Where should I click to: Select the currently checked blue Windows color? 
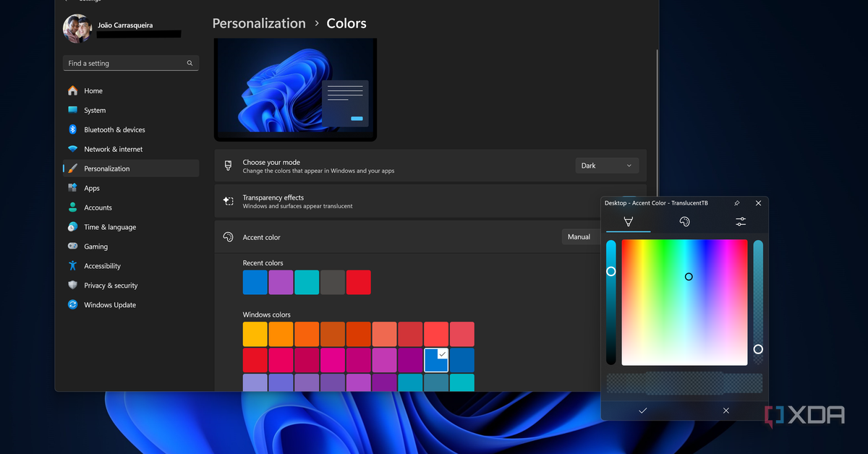(436, 359)
